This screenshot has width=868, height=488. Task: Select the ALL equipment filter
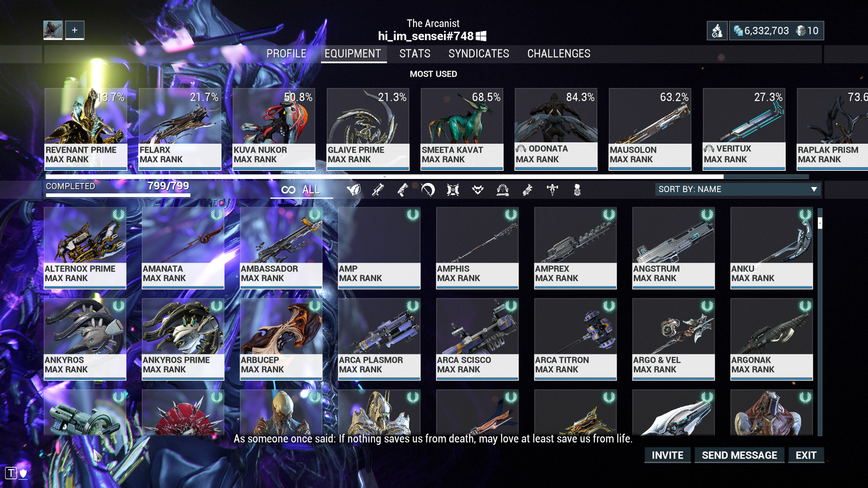[301, 190]
